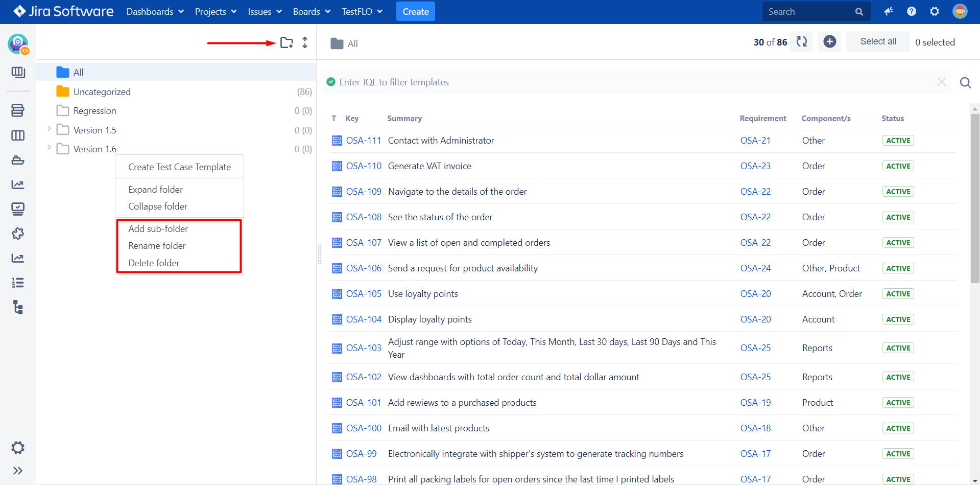This screenshot has height=485, width=980.
Task: Click the top Search field
Action: pyautogui.click(x=816, y=11)
